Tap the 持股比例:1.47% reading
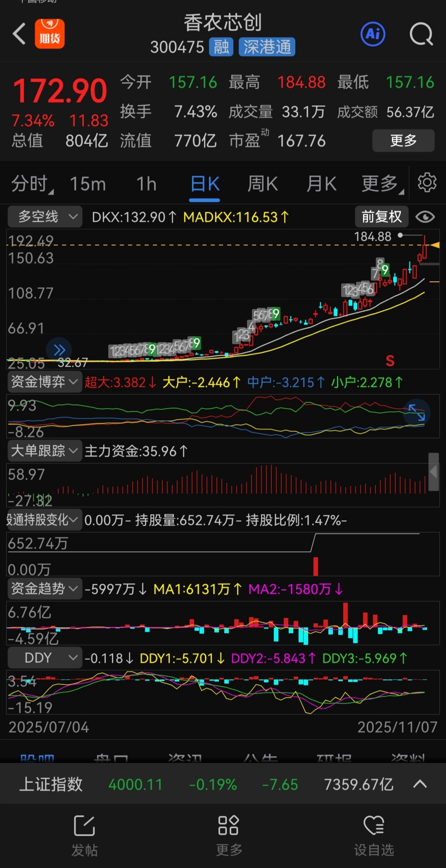 [x=296, y=520]
